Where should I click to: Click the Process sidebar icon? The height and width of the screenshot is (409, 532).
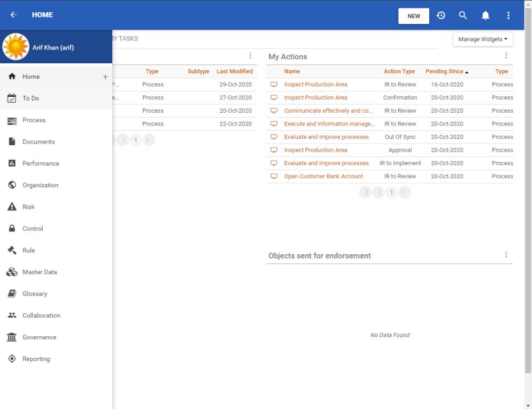pyautogui.click(x=12, y=121)
